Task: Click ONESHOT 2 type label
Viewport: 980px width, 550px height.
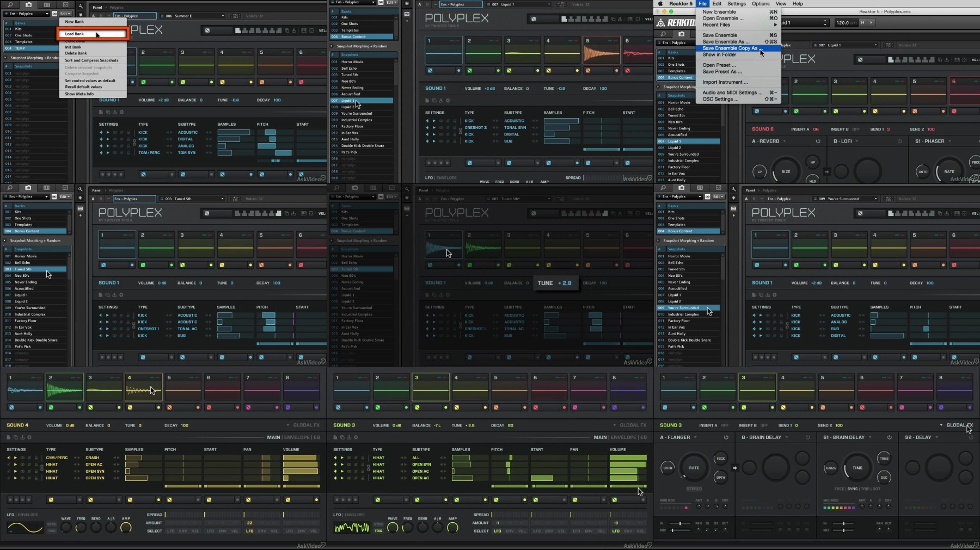Action: click(476, 128)
